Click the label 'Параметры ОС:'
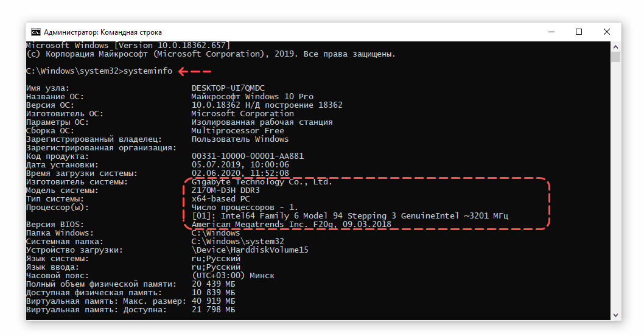This screenshot has height=336, width=644. [x=57, y=122]
